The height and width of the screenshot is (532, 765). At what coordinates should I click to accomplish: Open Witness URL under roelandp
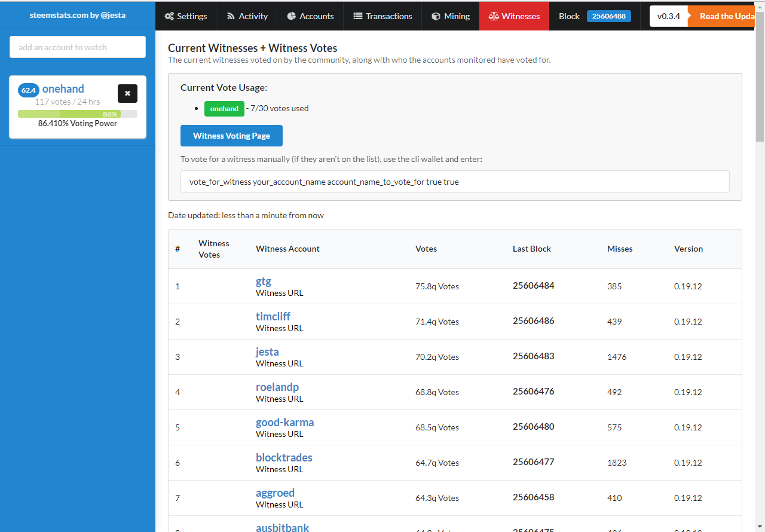279,399
